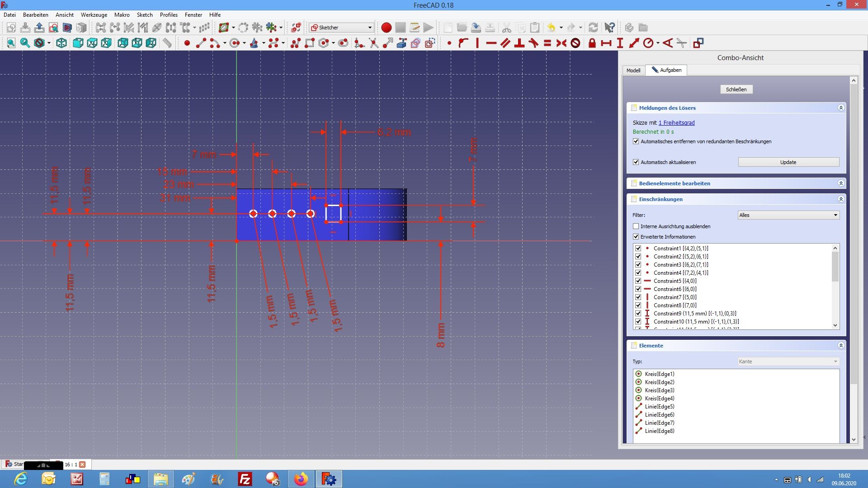Open the '1 Freiheitsgrad' link

(676, 123)
